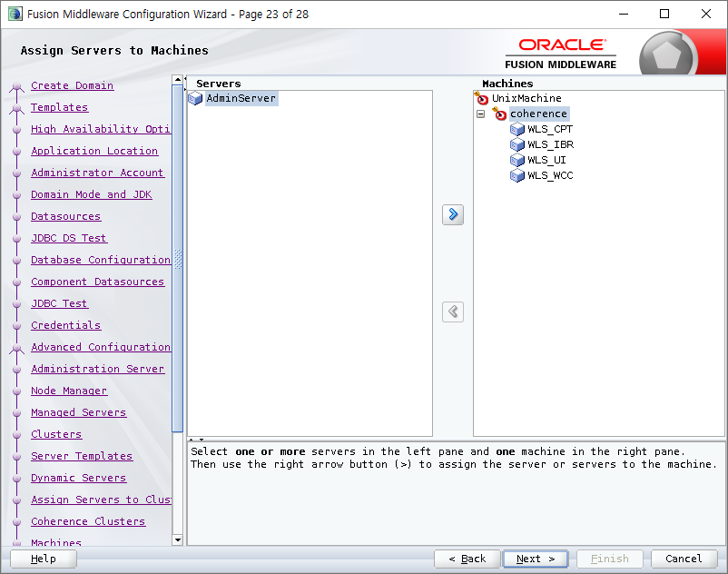The image size is (728, 574).
Task: Select WLS_UI under coherence
Action: pyautogui.click(x=547, y=160)
